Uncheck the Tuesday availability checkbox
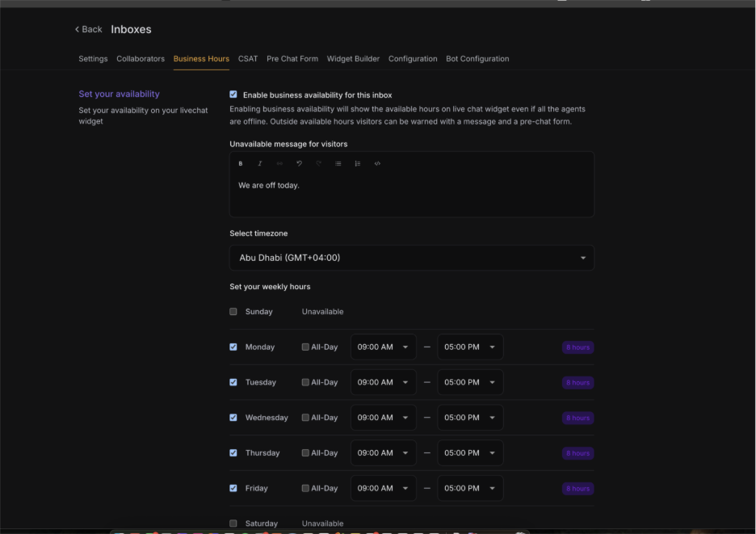 tap(233, 382)
